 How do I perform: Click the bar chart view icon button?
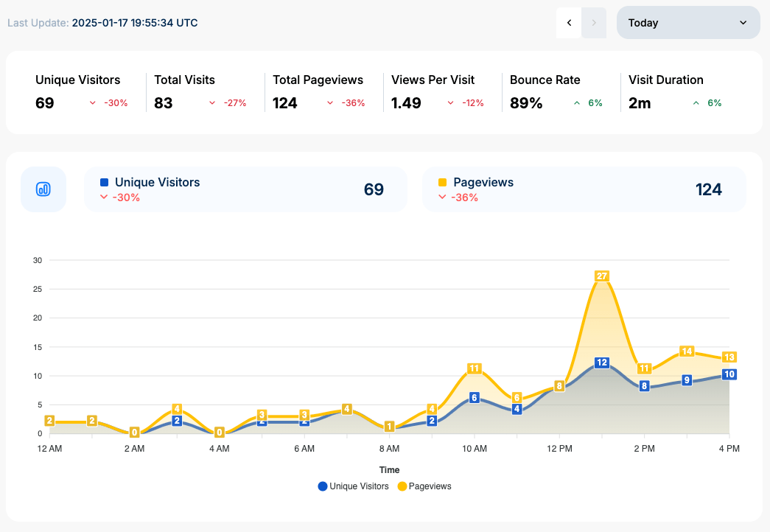pyautogui.click(x=43, y=189)
